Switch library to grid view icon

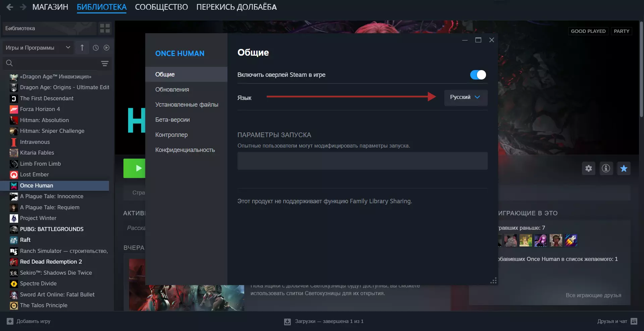point(105,28)
